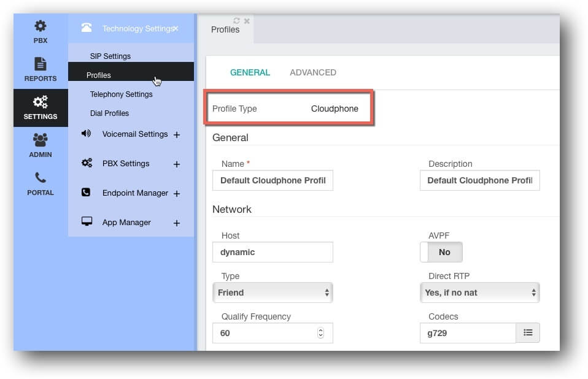Click the Voicemail Settings label
Image resolution: width=588 pixels, height=379 pixels.
tap(135, 134)
